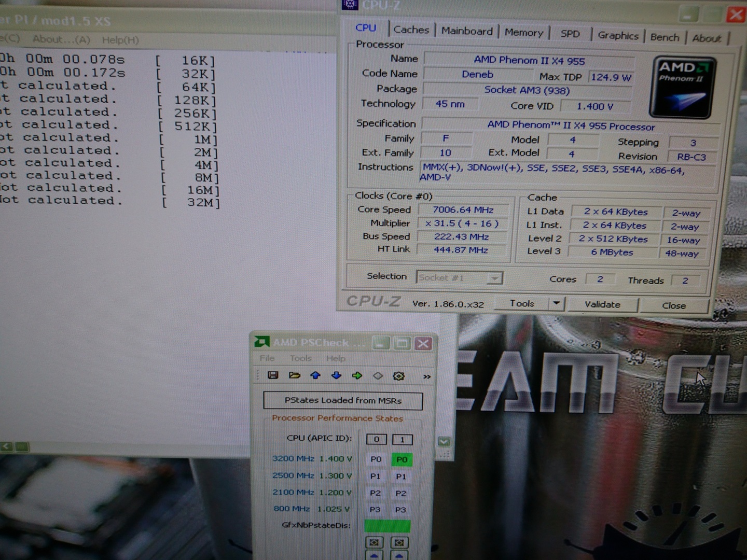Click the blue down arrow in PSCheck toolbar
The height and width of the screenshot is (560, 747).
(x=336, y=375)
